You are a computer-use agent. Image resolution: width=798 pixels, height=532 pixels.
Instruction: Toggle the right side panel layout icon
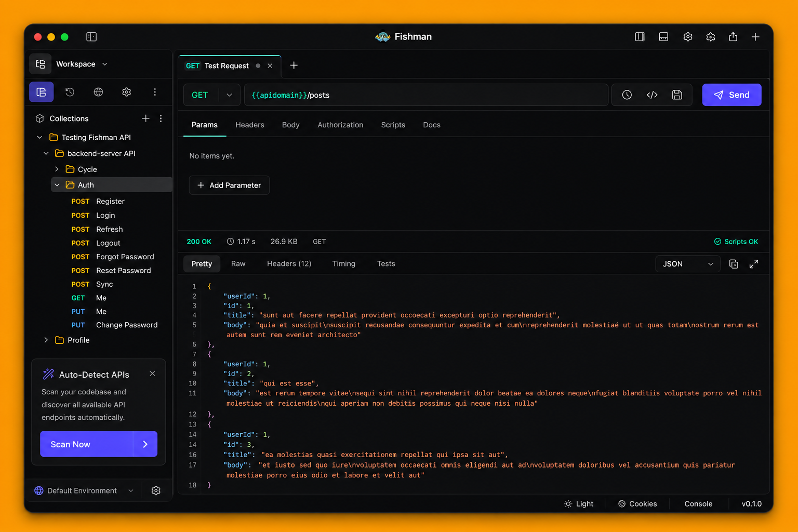click(640, 37)
